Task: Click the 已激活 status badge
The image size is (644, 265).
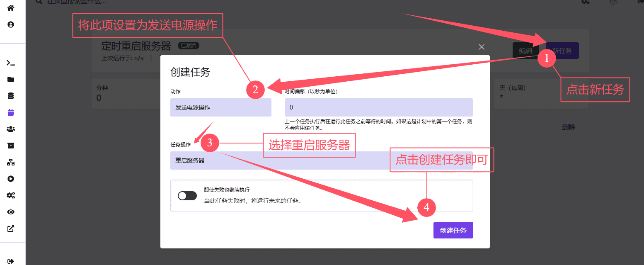Action: (188, 46)
